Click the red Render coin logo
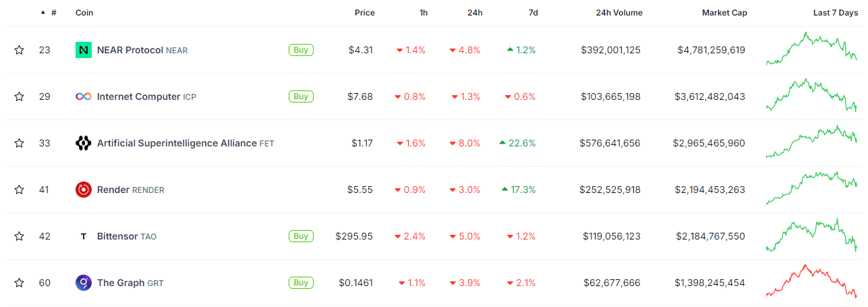Screen dimensions: 868x307 pos(84,190)
